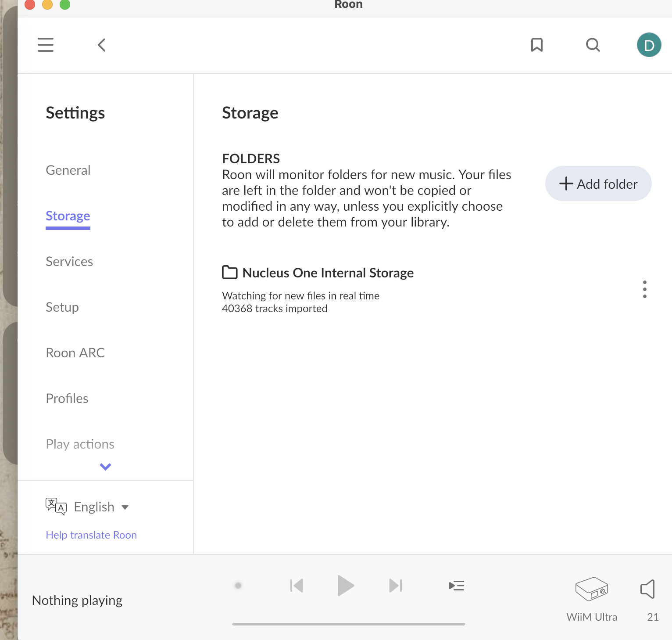Expand more settings with down chevron

coord(105,467)
